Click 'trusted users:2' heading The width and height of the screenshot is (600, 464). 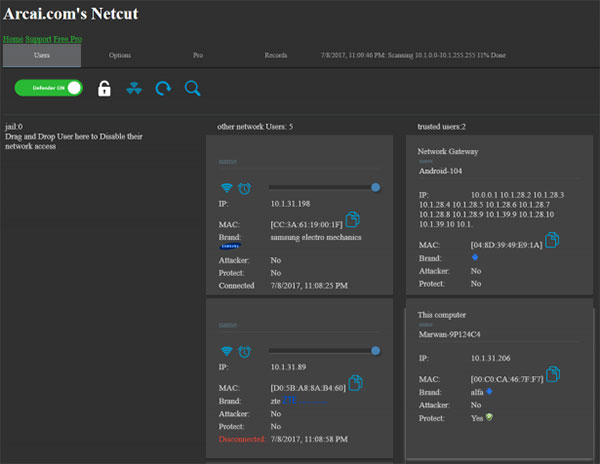pos(442,127)
